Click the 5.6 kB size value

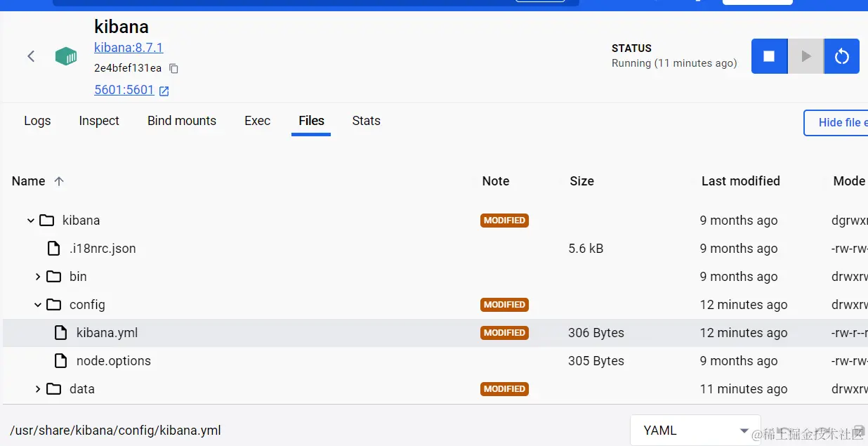pyautogui.click(x=586, y=249)
